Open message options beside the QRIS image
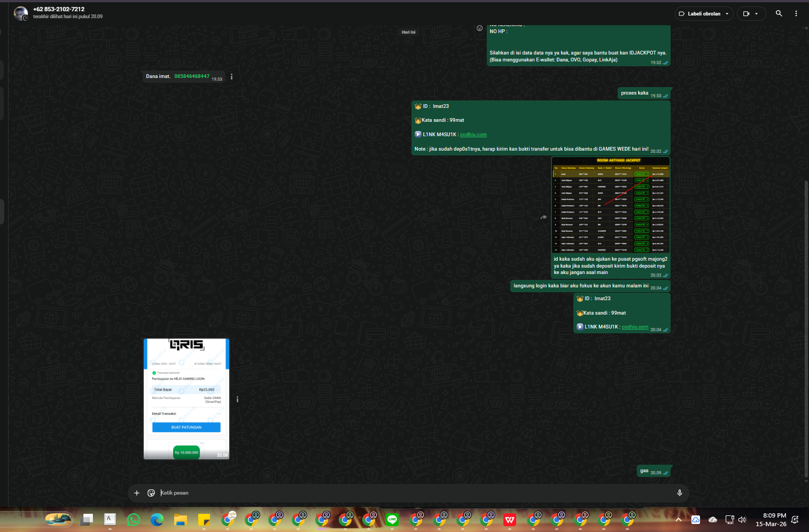This screenshot has height=532, width=809. [x=237, y=399]
